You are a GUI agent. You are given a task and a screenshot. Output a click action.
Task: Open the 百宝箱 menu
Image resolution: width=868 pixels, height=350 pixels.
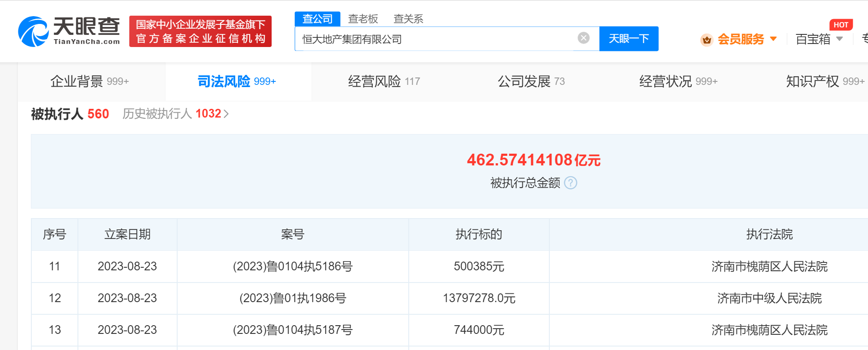pyautogui.click(x=813, y=39)
